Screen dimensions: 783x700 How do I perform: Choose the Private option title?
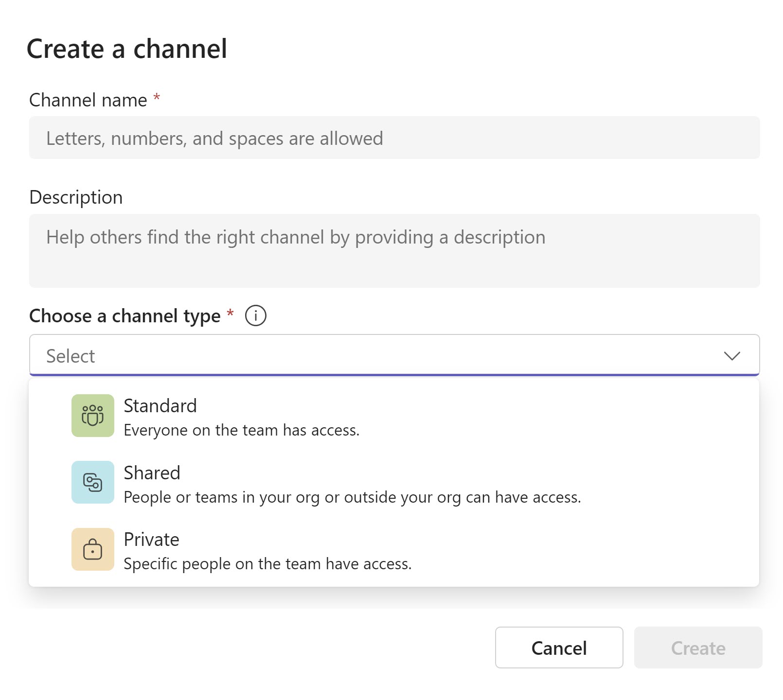click(151, 540)
